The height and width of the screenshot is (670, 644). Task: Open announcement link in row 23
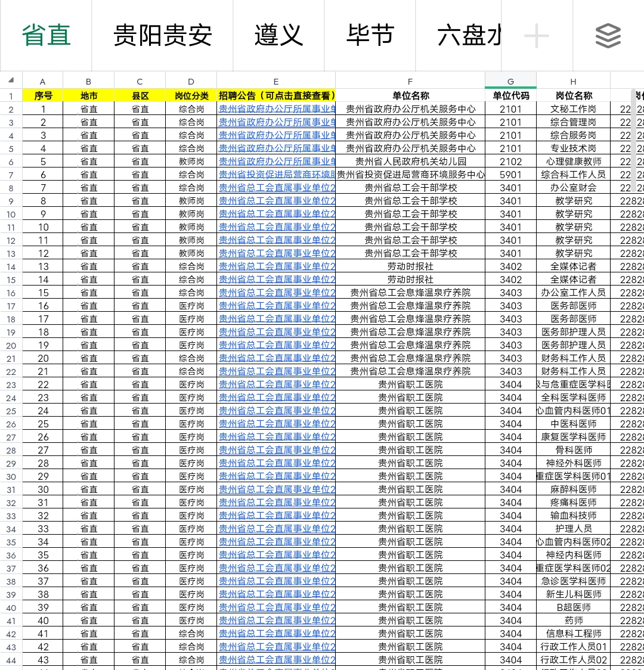coord(277,384)
